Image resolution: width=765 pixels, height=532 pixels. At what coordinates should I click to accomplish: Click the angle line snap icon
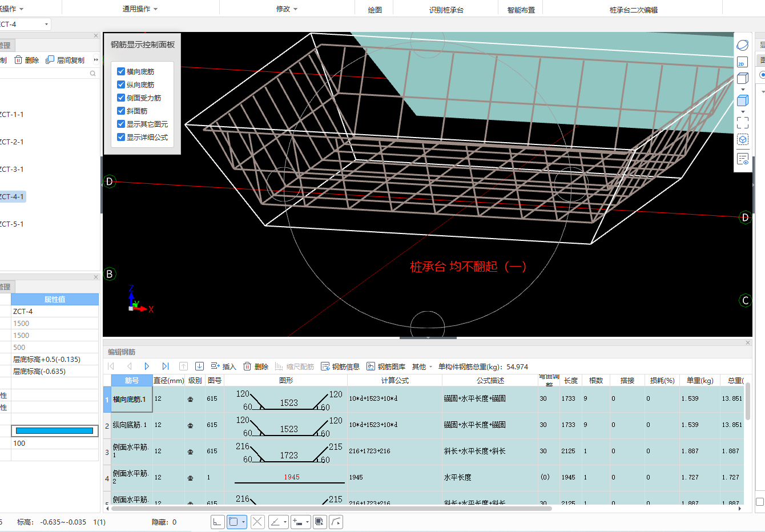tap(275, 522)
